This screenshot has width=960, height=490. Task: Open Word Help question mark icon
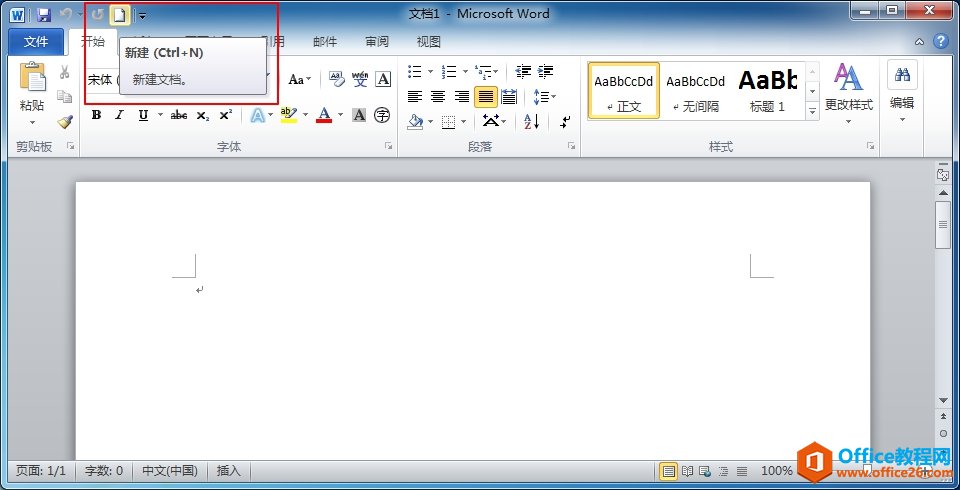940,42
